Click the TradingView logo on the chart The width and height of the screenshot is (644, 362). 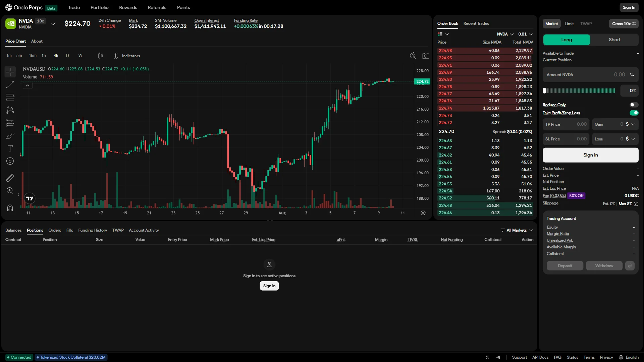pos(30,198)
